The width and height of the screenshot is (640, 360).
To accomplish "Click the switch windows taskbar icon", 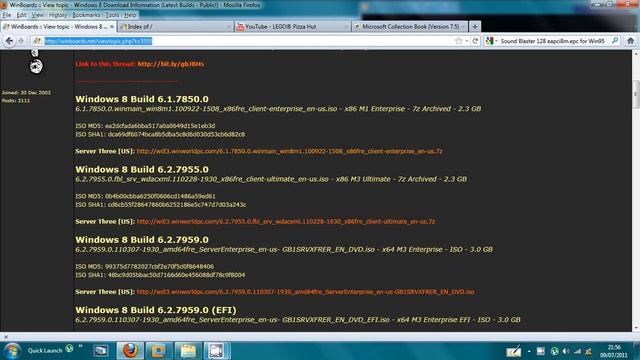I will coord(100,350).
